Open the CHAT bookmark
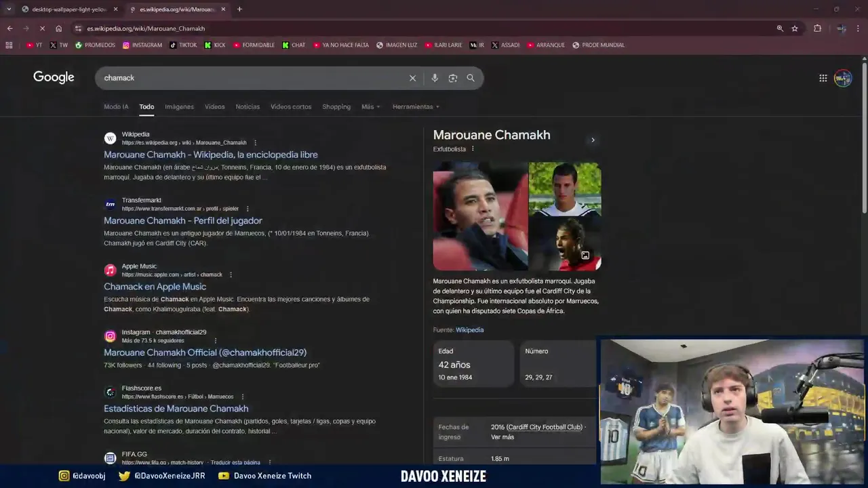 point(294,45)
